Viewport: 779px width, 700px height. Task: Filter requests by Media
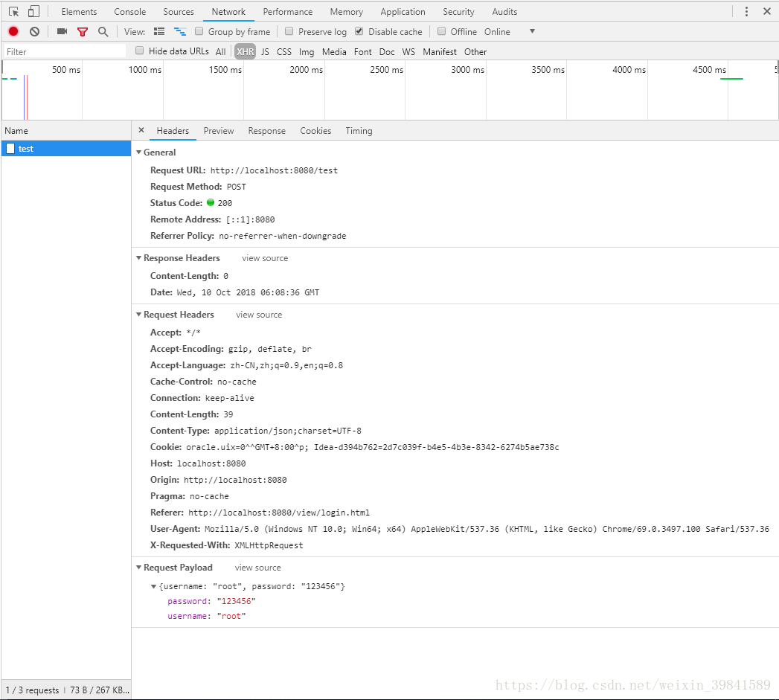[334, 51]
